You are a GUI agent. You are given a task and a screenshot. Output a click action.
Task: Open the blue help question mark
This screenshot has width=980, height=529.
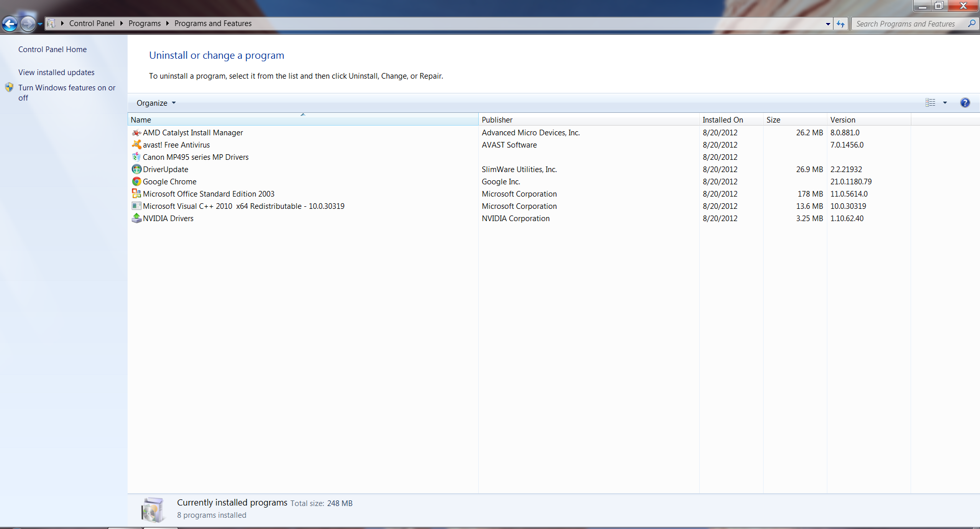965,103
